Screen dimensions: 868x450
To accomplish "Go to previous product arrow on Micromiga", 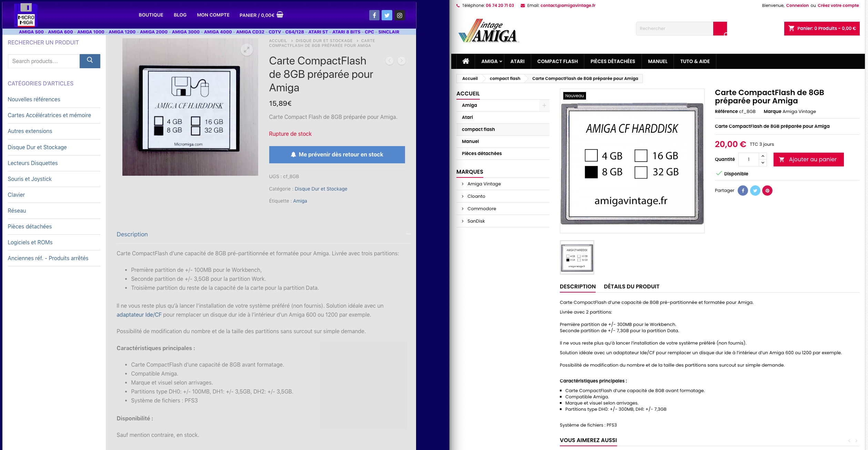I will tap(390, 61).
